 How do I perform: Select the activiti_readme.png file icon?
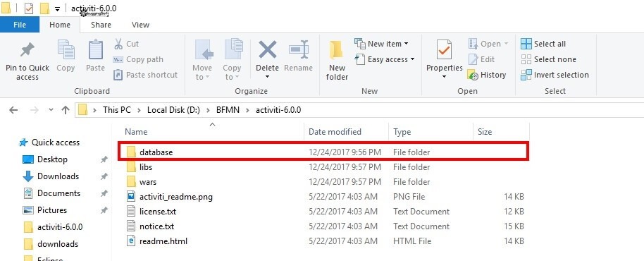coord(131,197)
